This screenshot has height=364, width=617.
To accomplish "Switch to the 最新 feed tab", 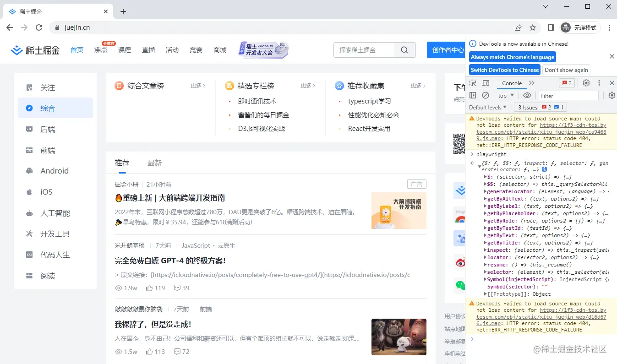I will [155, 163].
